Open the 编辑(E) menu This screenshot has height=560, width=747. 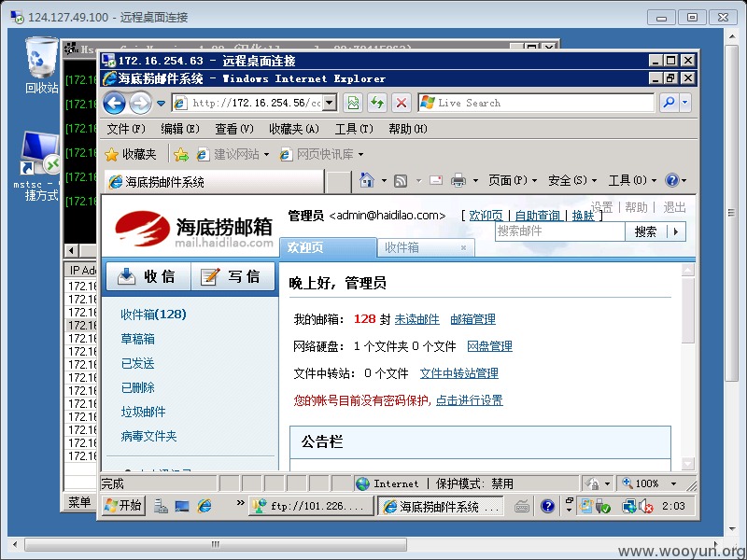pos(180,129)
